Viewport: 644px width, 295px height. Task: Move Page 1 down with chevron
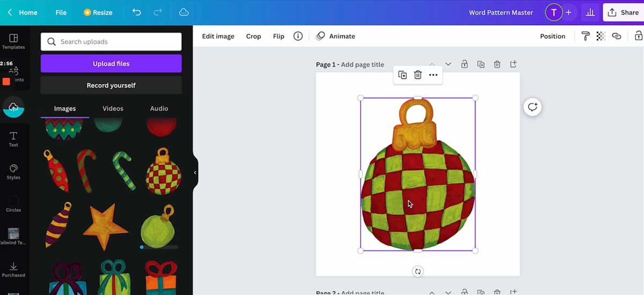(448, 64)
